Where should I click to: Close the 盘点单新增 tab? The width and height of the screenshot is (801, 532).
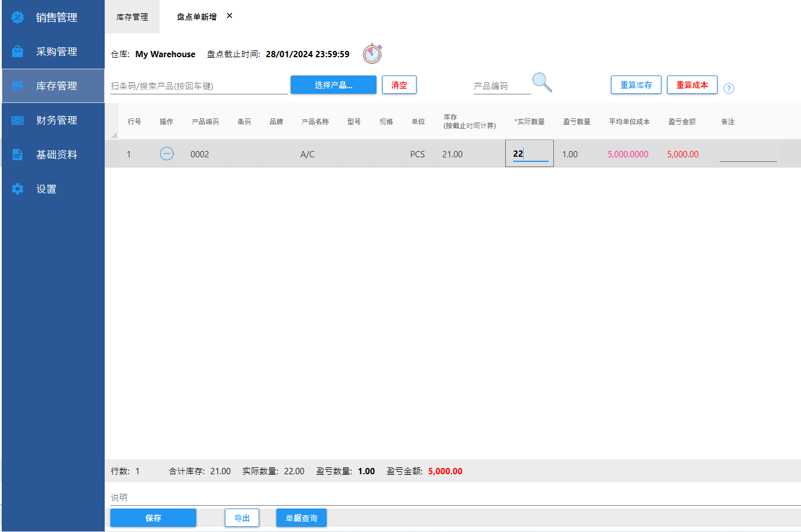[x=229, y=16]
